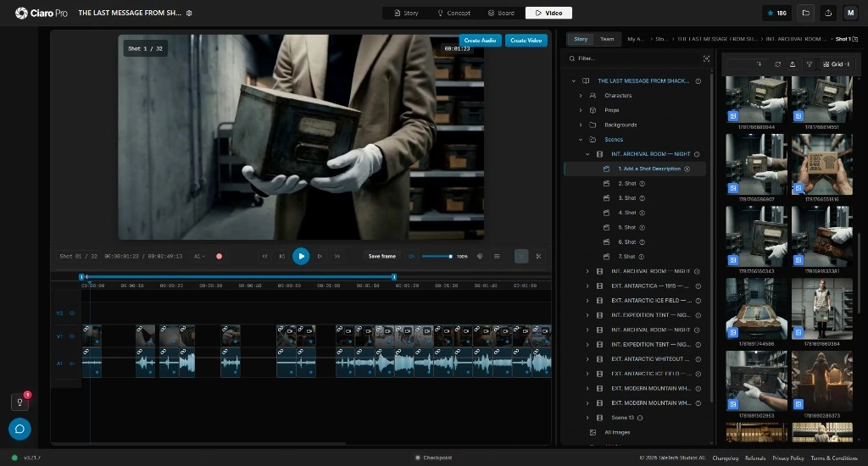The height and width of the screenshot is (466, 868).
Task: Click the Claro Pro logo
Action: (x=42, y=13)
